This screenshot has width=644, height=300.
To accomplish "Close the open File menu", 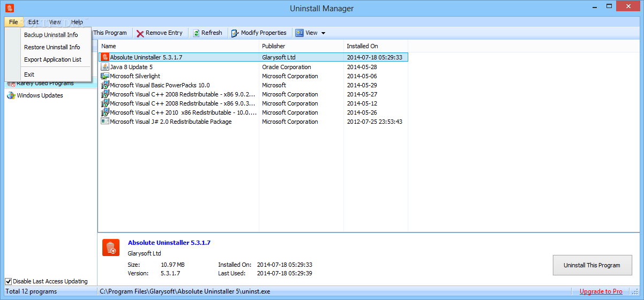I will [13, 22].
